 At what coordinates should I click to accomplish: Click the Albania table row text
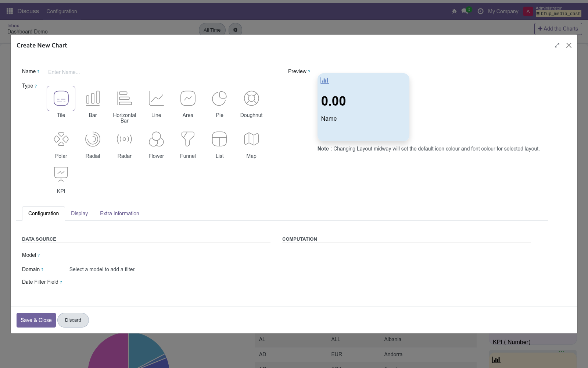pyautogui.click(x=392, y=339)
